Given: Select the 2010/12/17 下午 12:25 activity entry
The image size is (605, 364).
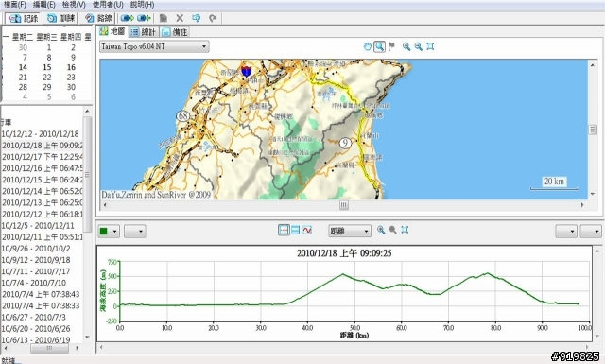Looking at the screenshot, I should click(42, 157).
